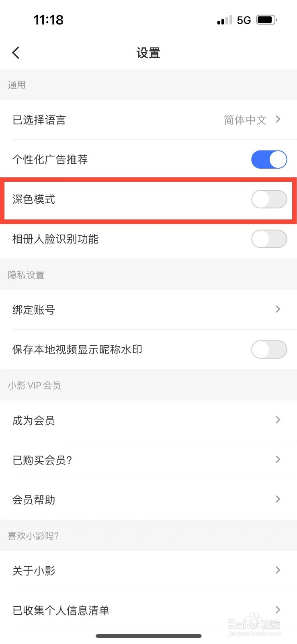The height and width of the screenshot is (644, 297).
Task: Open the 会员帮助 help page
Action: pos(34,500)
